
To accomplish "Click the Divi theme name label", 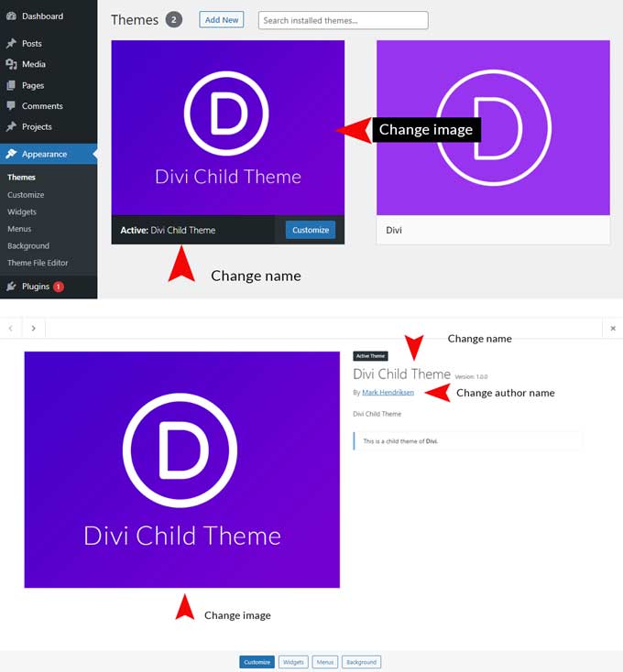I will coord(394,230).
